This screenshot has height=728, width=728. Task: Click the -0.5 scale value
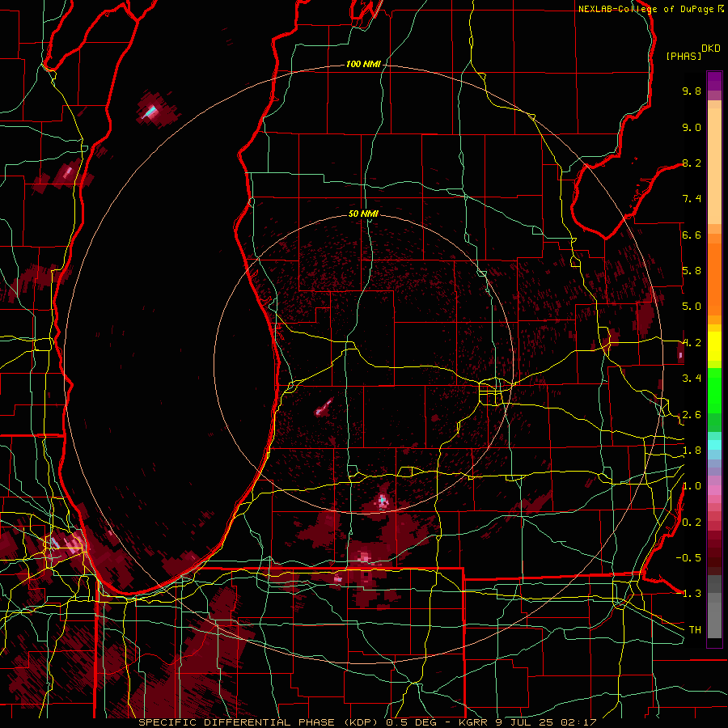click(688, 558)
